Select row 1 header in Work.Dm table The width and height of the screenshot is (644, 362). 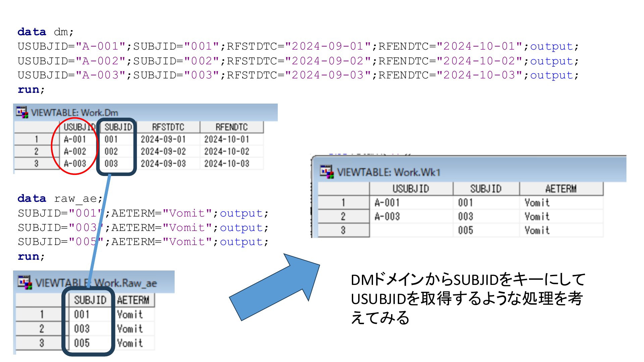tap(37, 139)
